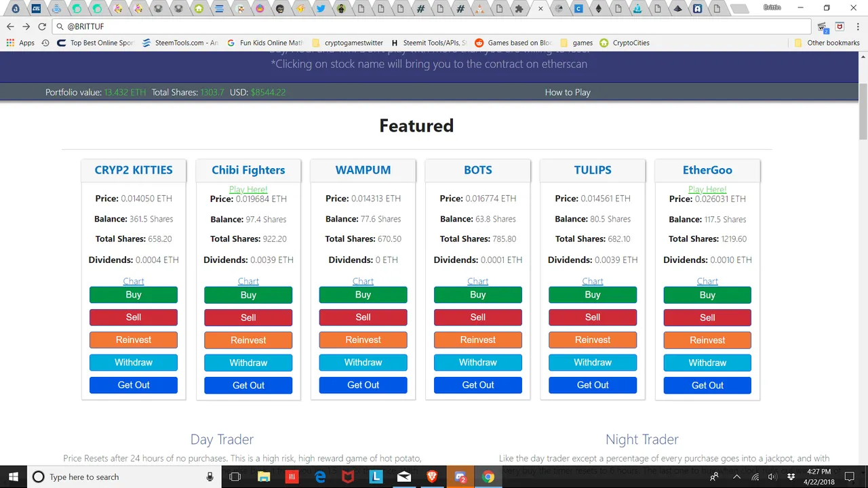
Task: Open the volume control in tray
Action: [x=772, y=476]
